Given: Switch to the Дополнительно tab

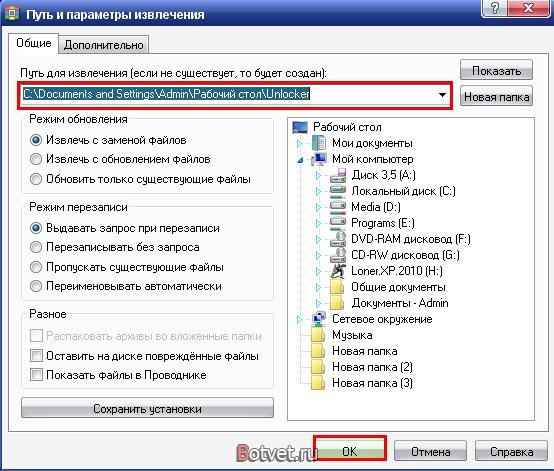Looking at the screenshot, I should coord(104,45).
